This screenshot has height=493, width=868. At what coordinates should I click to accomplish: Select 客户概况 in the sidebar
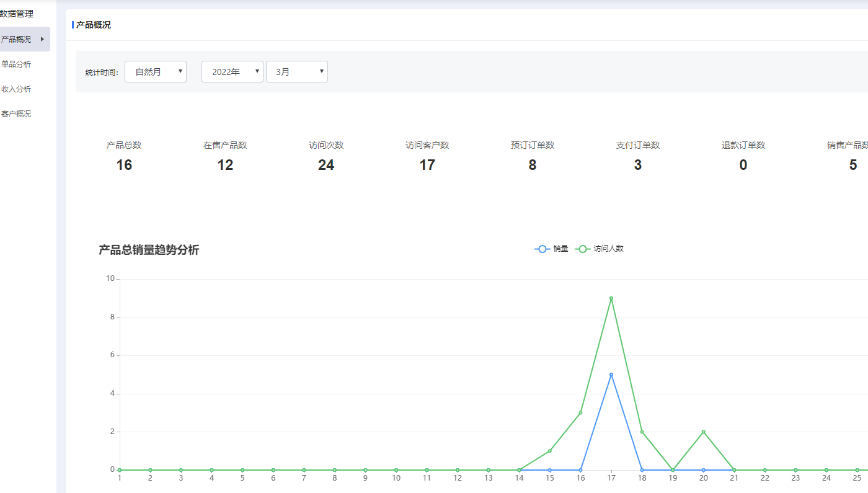16,113
